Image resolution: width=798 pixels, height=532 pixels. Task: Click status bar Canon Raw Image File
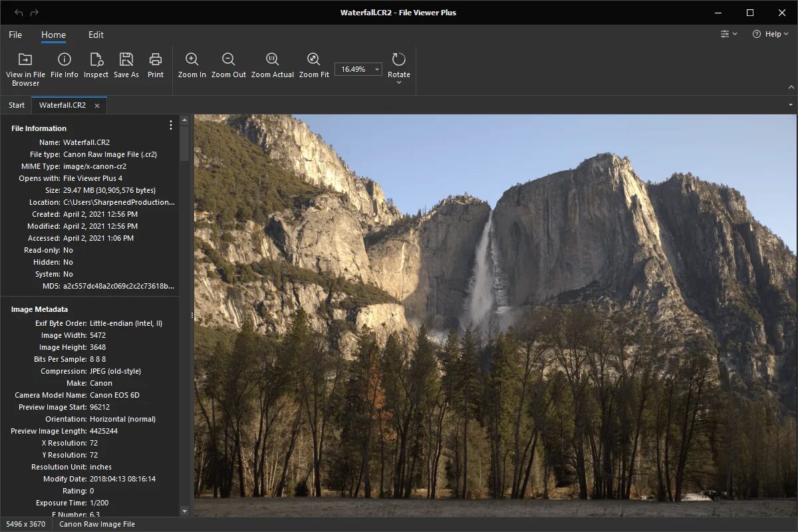pos(97,524)
